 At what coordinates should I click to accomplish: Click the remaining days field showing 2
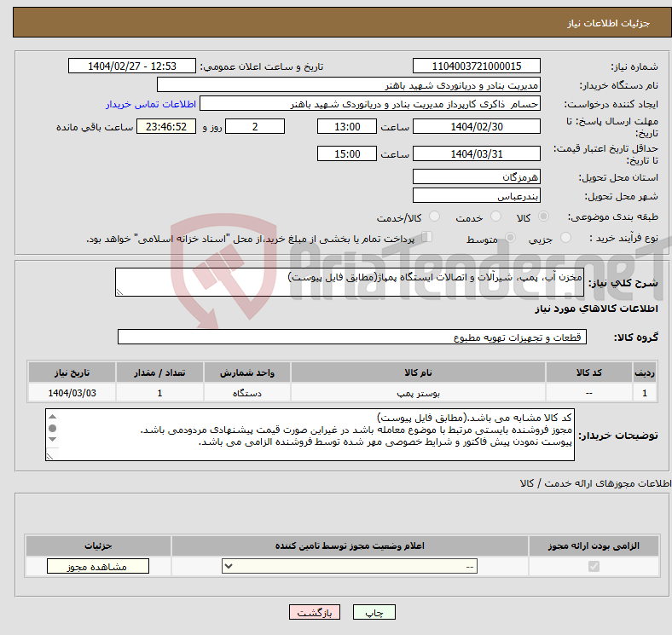tap(255, 126)
